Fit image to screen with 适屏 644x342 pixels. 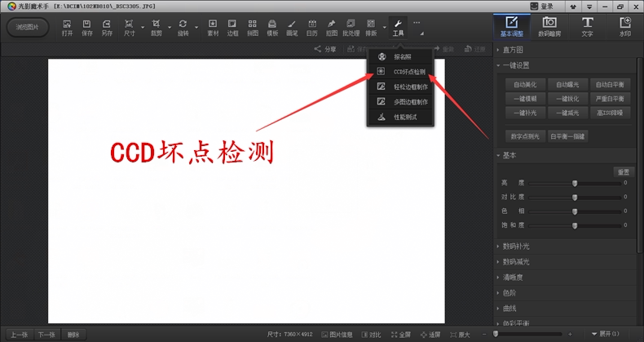click(430, 335)
